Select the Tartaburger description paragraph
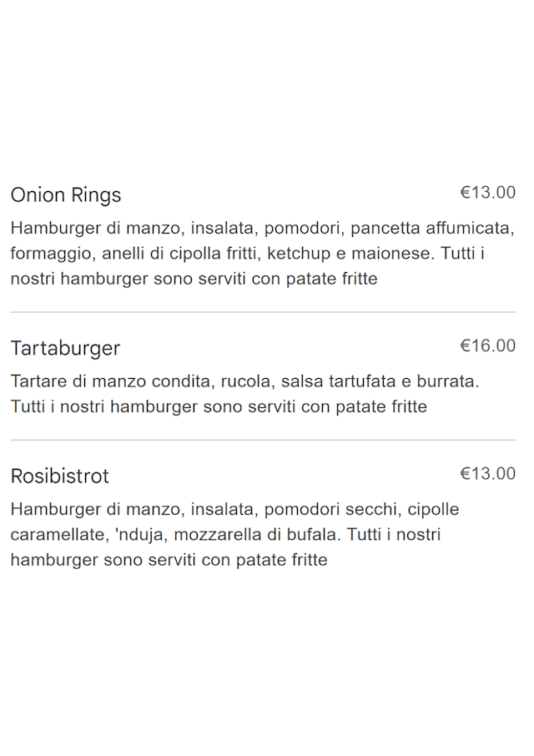The width and height of the screenshot is (534, 756). (245, 394)
